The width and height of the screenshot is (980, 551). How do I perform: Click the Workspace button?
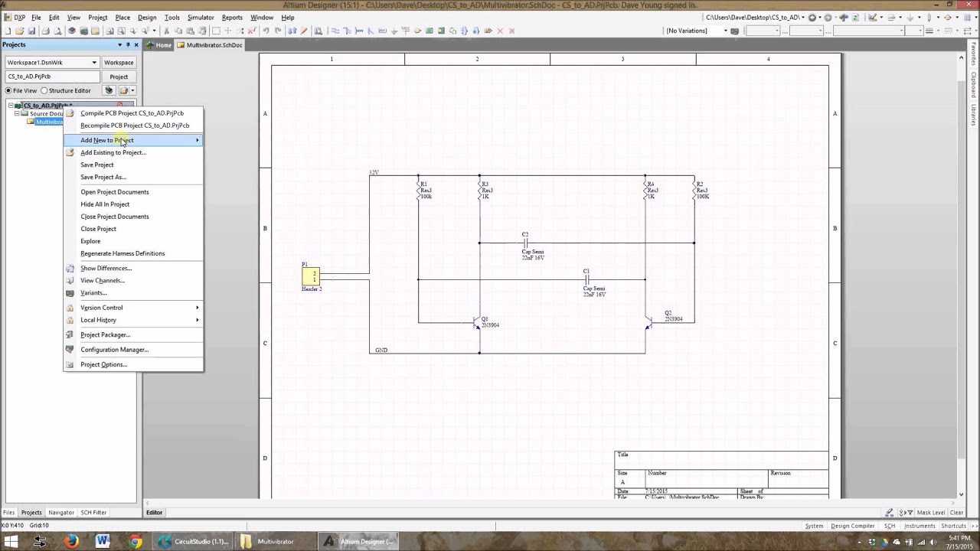(x=119, y=62)
